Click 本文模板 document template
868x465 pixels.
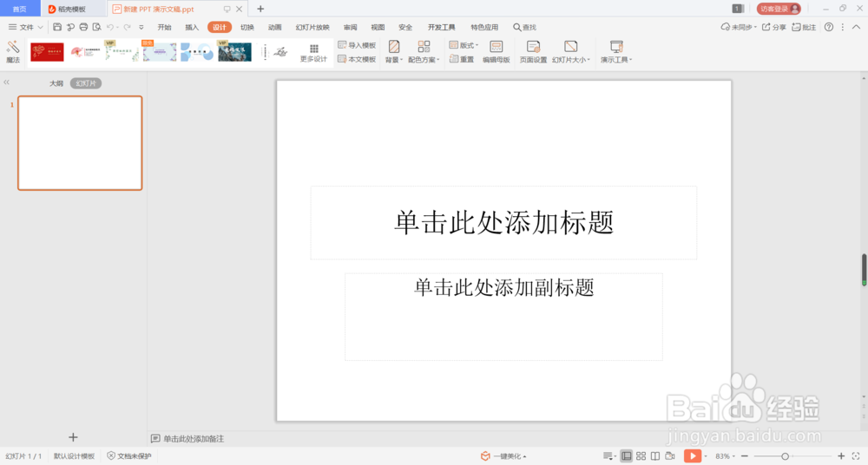(x=357, y=59)
